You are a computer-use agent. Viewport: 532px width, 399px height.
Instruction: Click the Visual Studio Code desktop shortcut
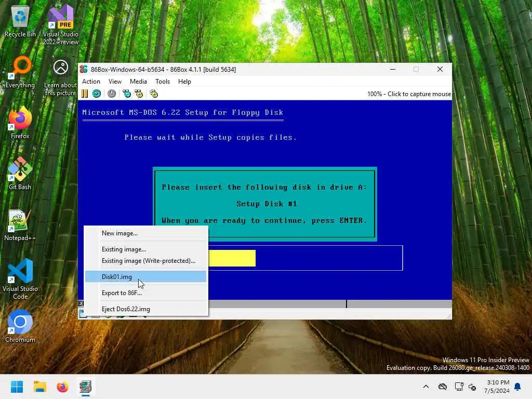(20, 279)
